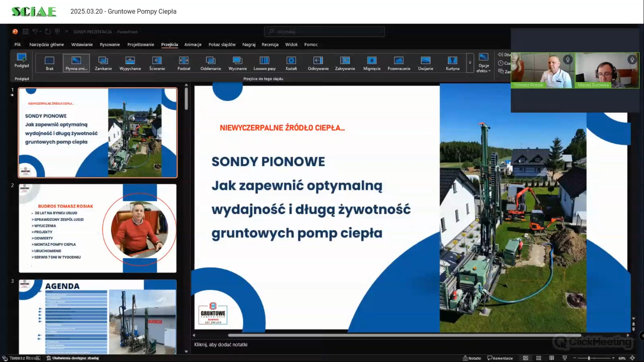Select the Kurtyna transition
Image resolution: width=644 pixels, height=362 pixels.
(x=453, y=63)
